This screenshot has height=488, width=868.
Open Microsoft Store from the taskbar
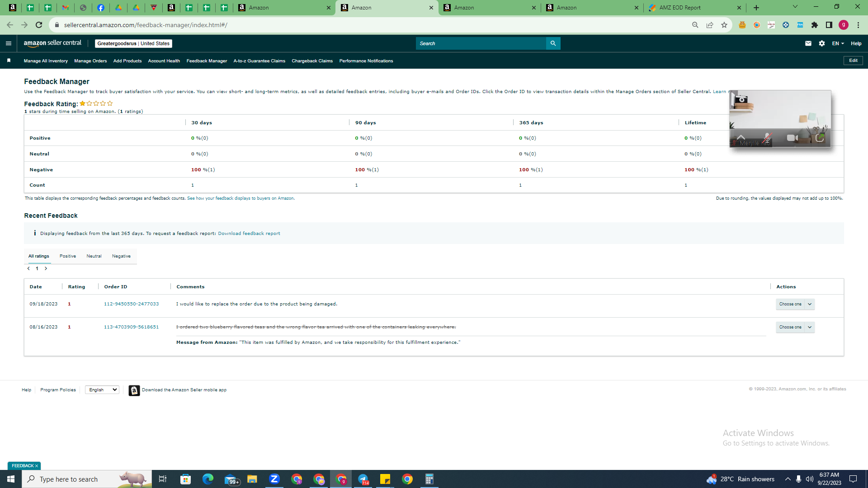coord(186,479)
